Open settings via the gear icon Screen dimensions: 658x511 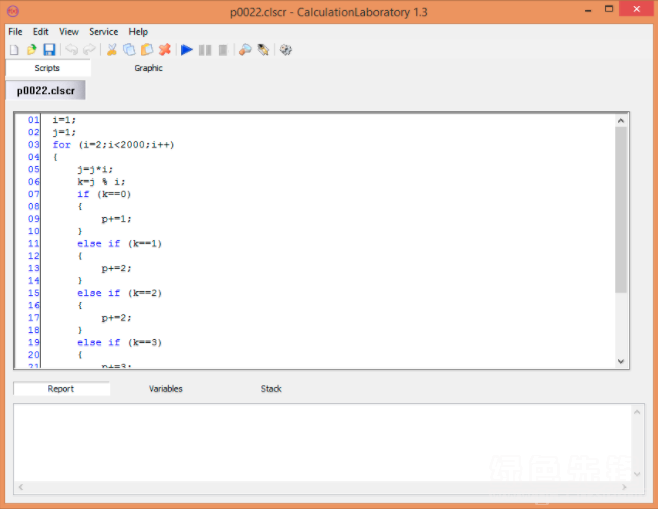pyautogui.click(x=285, y=50)
